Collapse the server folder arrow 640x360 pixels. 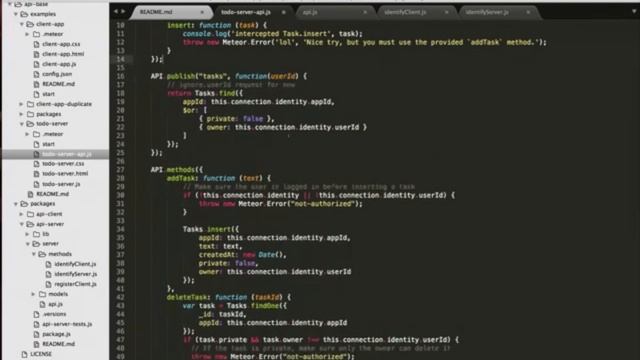pos(28,244)
